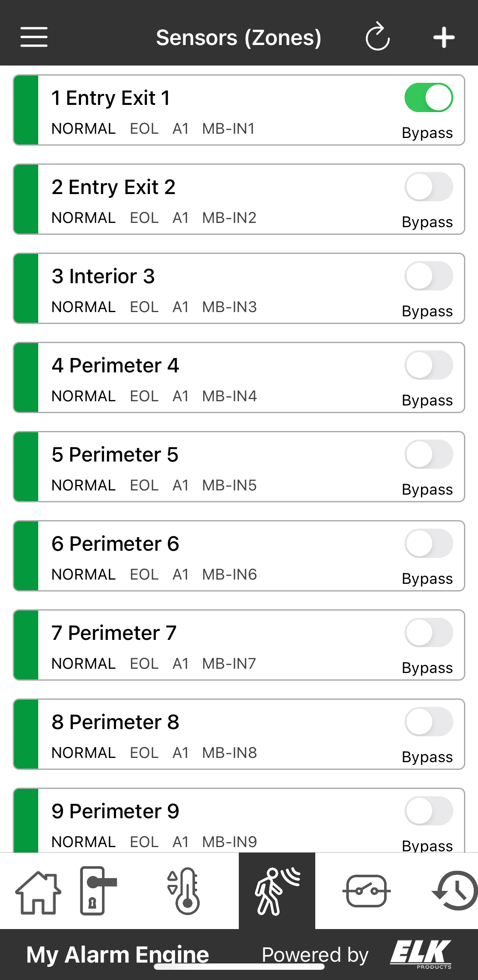
Task: Go to the Home tab
Action: (x=38, y=891)
